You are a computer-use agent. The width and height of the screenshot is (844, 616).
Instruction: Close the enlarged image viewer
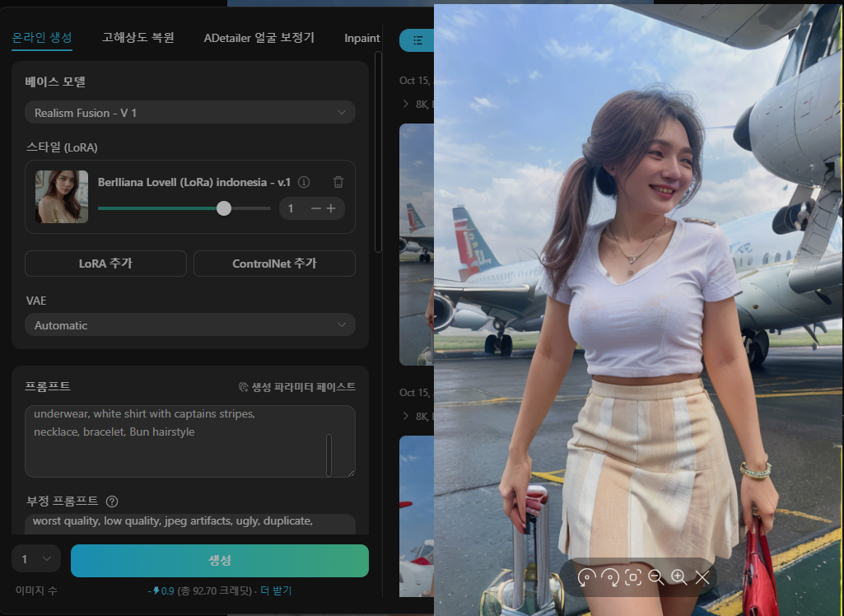click(702, 578)
